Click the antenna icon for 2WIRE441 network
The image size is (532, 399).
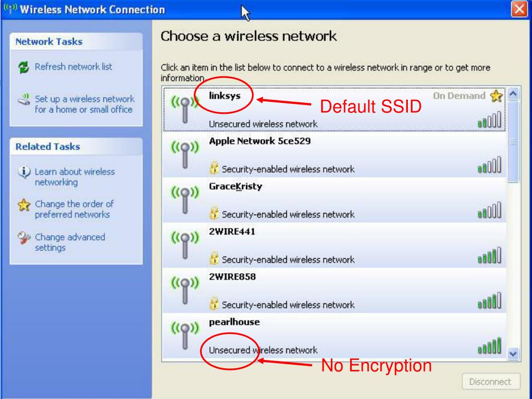(184, 245)
